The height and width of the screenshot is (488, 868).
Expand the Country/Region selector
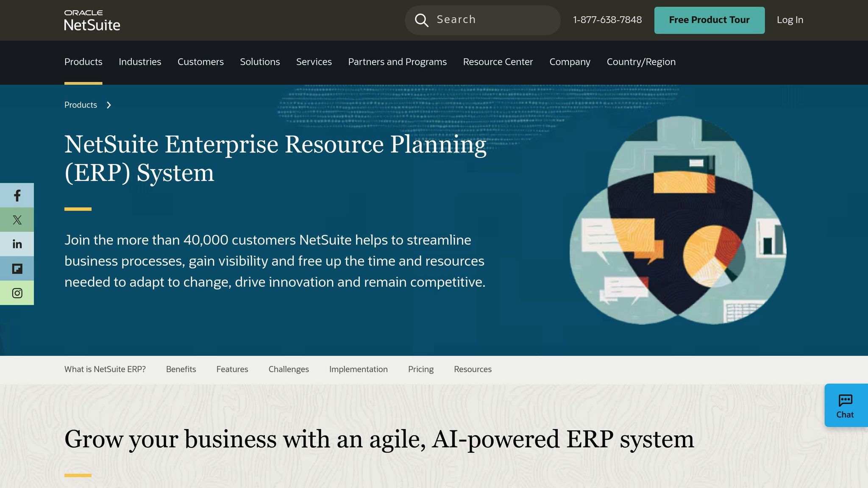[x=640, y=62]
